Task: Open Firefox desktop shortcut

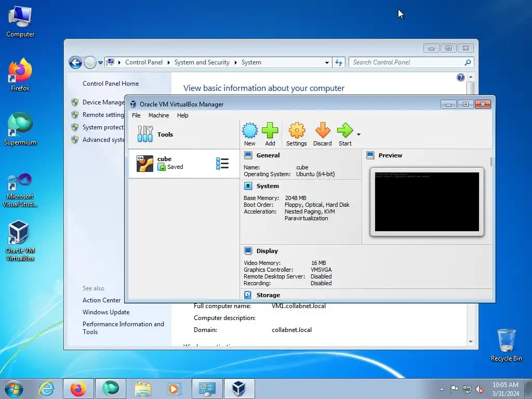Action: tap(20, 75)
